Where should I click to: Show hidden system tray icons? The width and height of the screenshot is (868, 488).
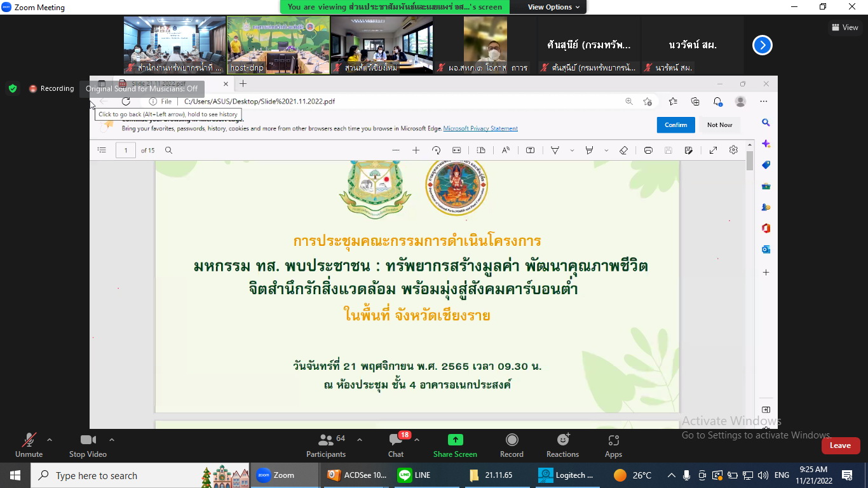point(671,475)
